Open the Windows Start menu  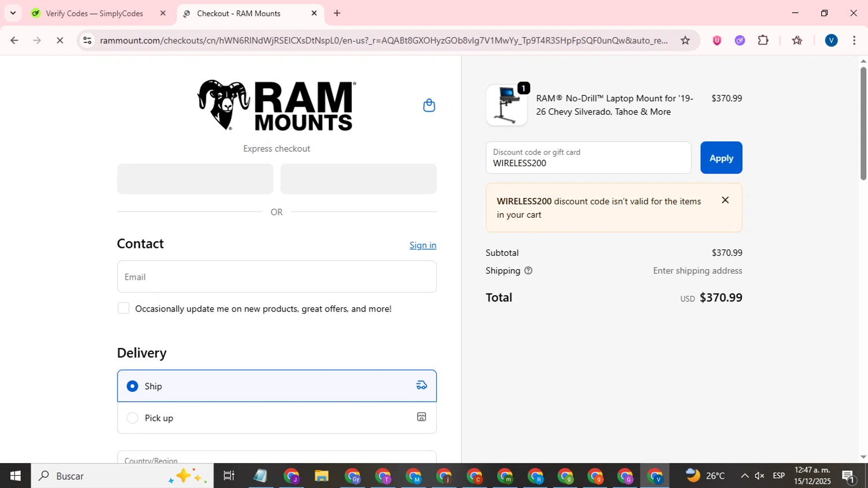point(15,476)
